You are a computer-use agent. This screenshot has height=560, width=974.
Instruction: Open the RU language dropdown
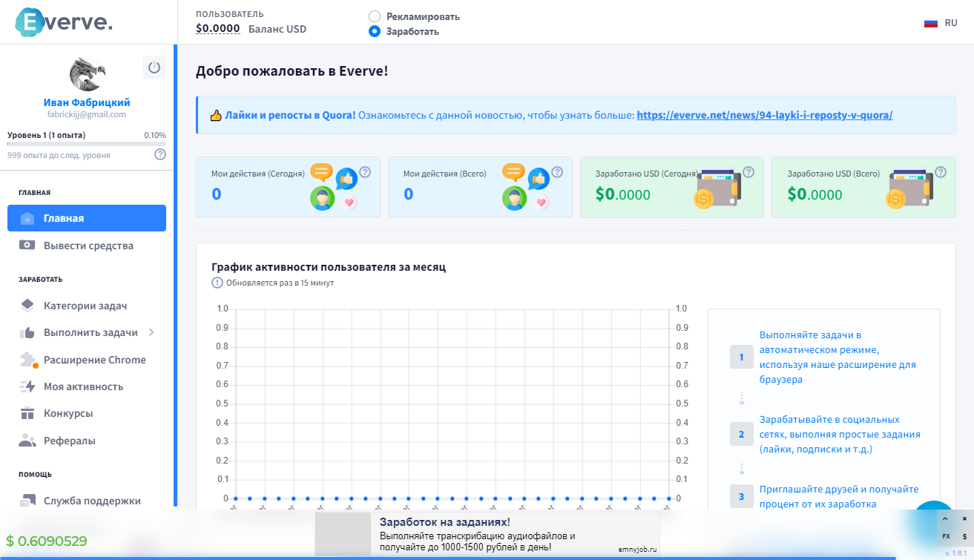pos(941,23)
